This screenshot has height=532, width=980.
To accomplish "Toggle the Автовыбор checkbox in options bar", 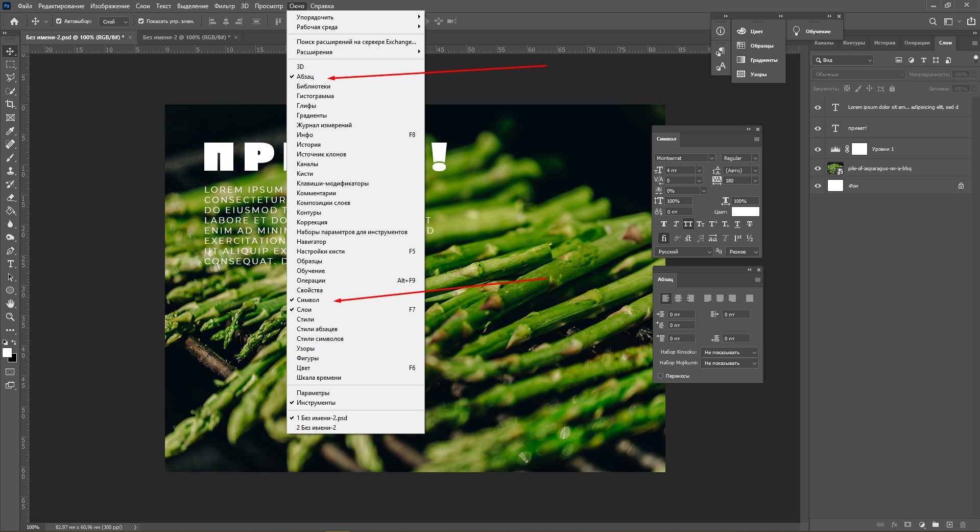I will 59,21.
